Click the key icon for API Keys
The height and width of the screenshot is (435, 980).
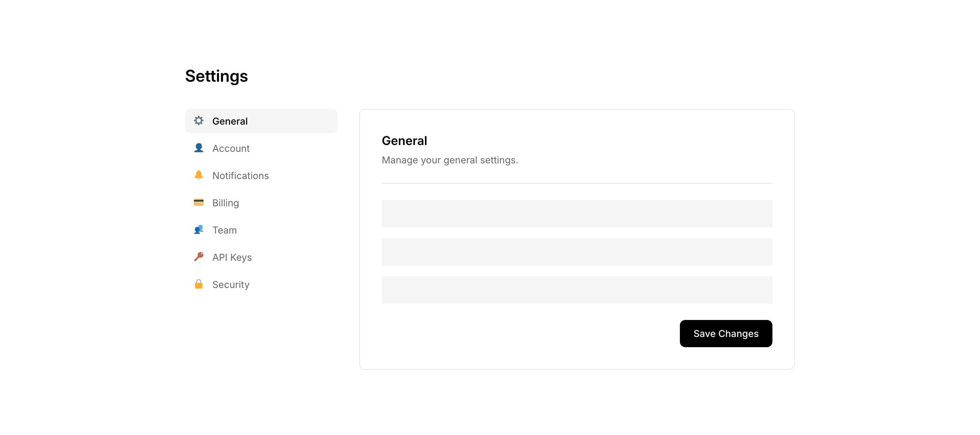(x=199, y=257)
